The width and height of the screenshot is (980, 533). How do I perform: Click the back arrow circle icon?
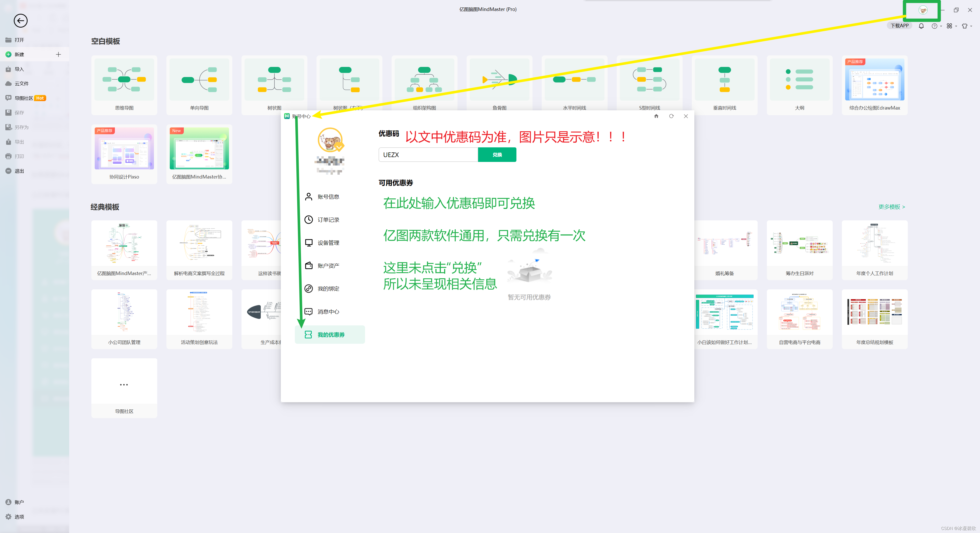pyautogui.click(x=20, y=20)
